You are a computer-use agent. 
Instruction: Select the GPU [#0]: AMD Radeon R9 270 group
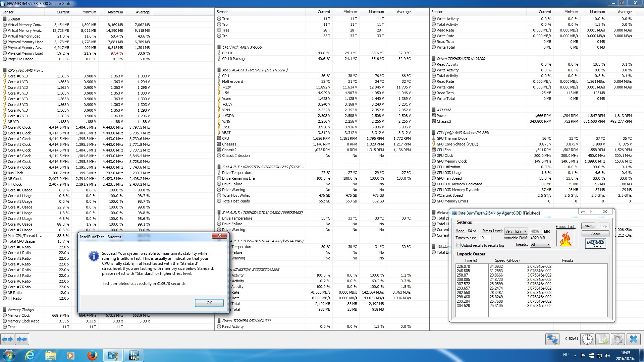463,133
